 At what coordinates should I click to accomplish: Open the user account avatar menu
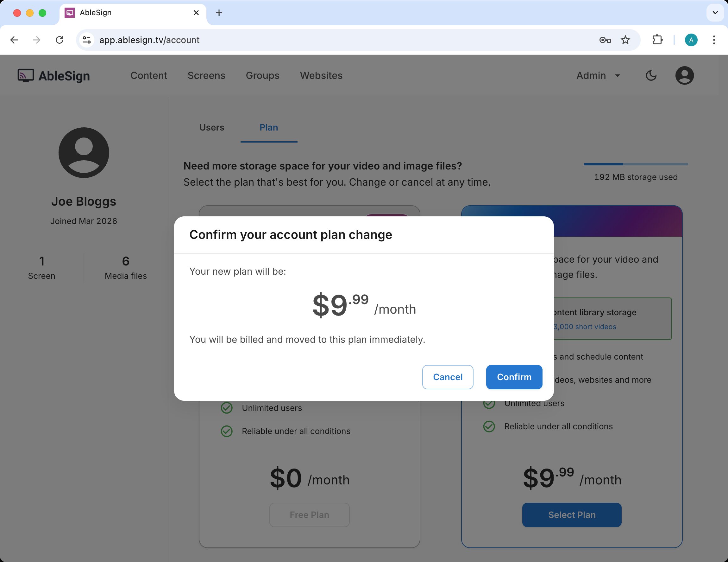tap(684, 76)
